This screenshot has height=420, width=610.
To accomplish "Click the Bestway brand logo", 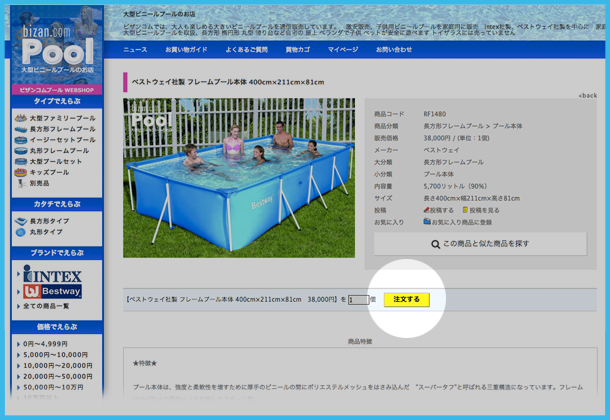I will 58,291.
